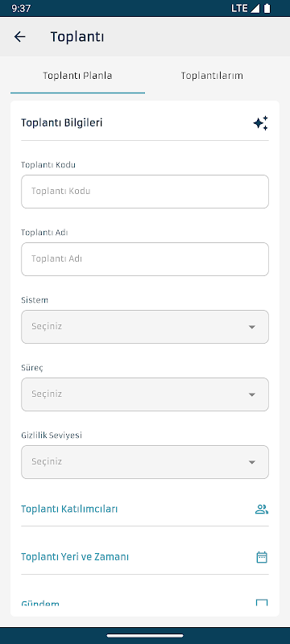290x644 pixels.
Task: Expand the Gündem section
Action: point(145,603)
